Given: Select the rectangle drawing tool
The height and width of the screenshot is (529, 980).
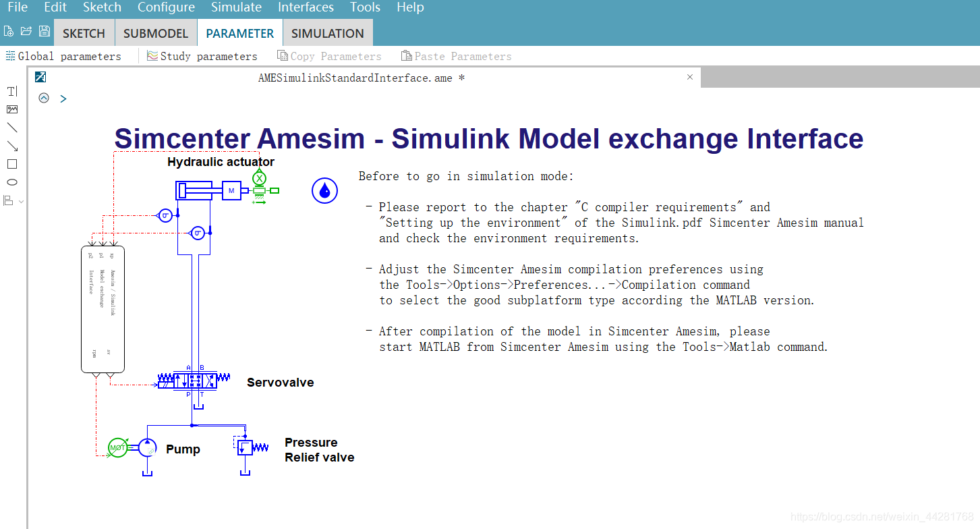Looking at the screenshot, I should click(12, 164).
